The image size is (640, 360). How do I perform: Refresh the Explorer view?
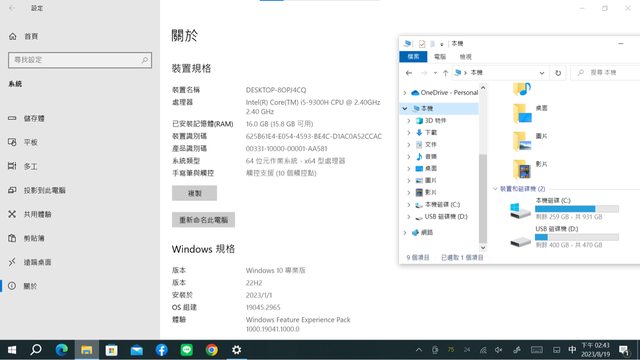pyautogui.click(x=558, y=73)
